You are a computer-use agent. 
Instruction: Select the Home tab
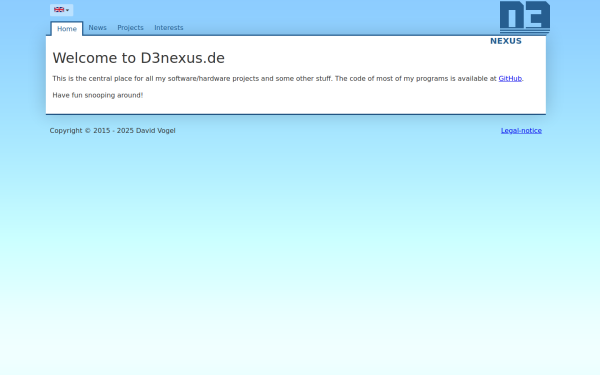coord(67,29)
